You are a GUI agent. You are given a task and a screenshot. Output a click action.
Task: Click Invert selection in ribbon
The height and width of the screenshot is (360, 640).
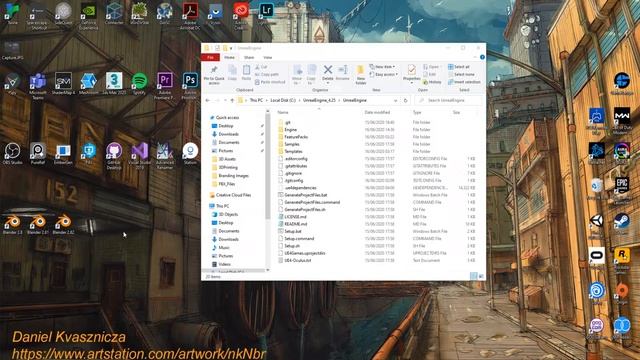(464, 82)
